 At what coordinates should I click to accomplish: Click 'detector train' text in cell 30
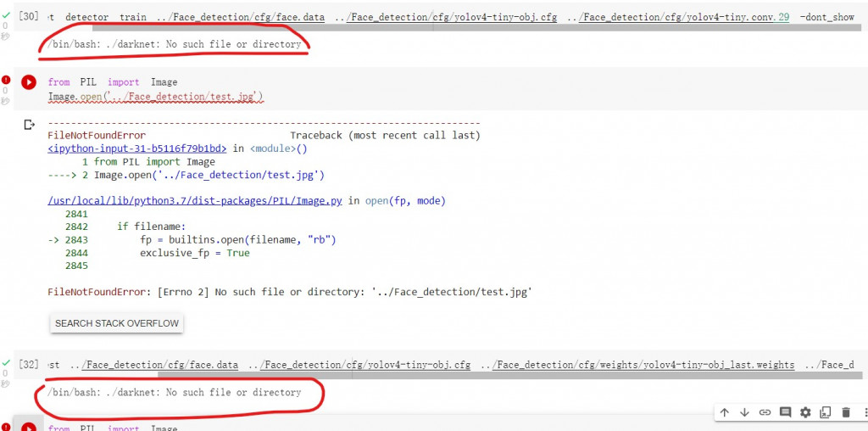click(106, 17)
